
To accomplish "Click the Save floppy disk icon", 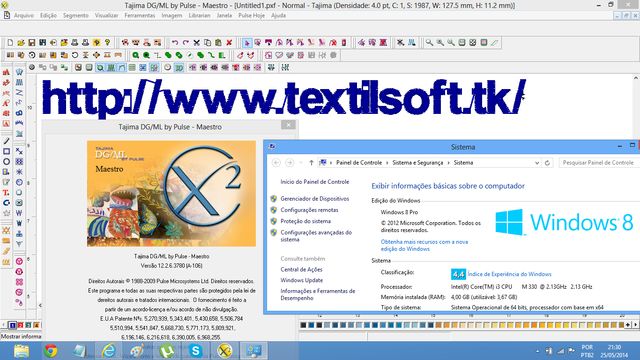I will [31, 42].
